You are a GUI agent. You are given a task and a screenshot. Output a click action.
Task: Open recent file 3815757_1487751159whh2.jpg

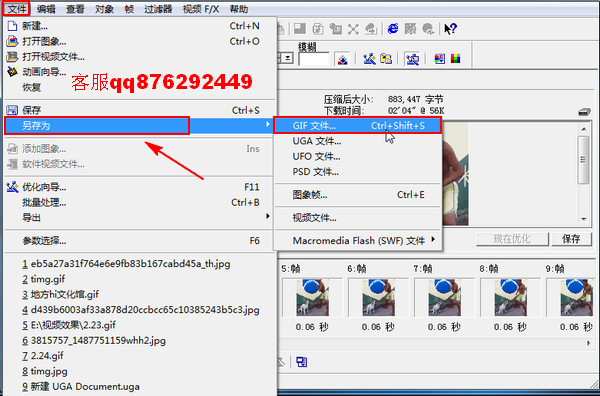(139, 340)
